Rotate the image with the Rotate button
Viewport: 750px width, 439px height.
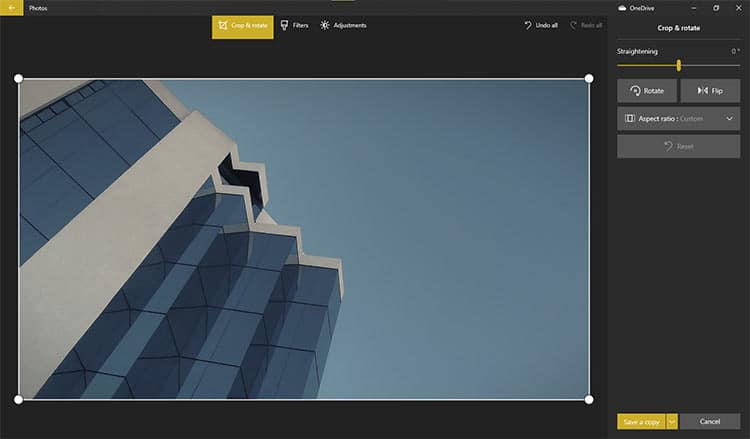pos(647,90)
